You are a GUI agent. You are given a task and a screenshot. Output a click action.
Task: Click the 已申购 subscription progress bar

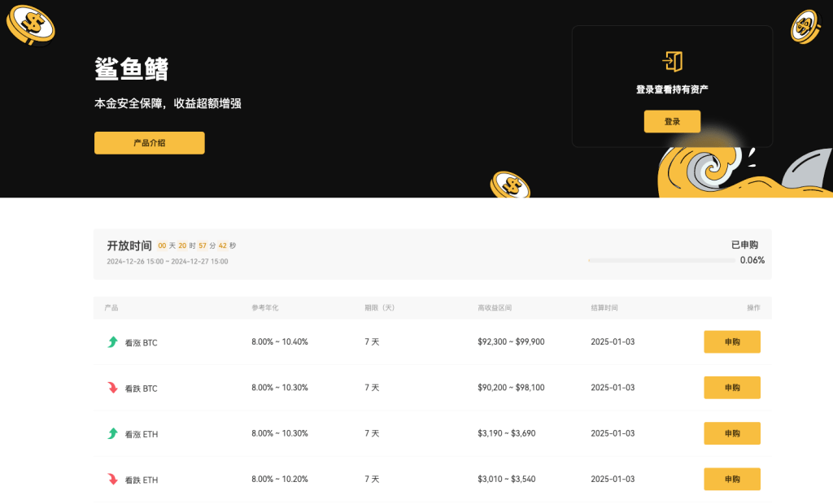(663, 260)
